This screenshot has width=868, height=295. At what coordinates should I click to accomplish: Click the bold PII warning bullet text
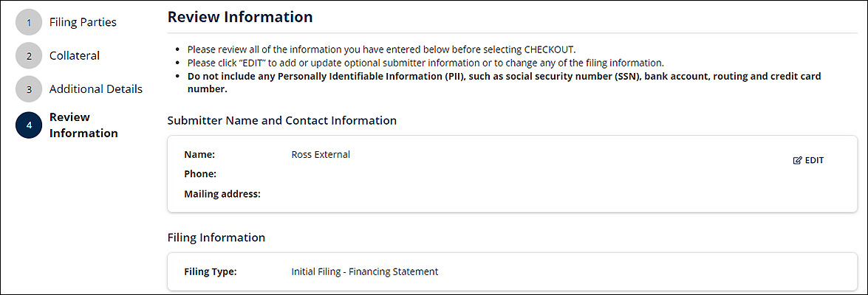[x=504, y=83]
